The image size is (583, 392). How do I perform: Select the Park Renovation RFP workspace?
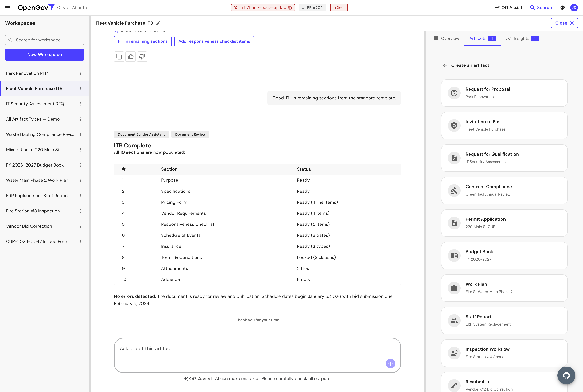[44, 73]
